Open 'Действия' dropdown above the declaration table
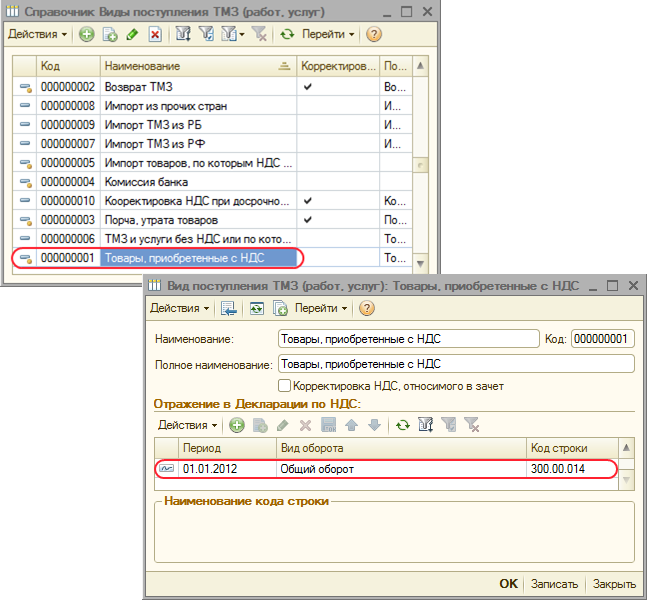Image resolution: width=647 pixels, height=600 pixels. (188, 425)
